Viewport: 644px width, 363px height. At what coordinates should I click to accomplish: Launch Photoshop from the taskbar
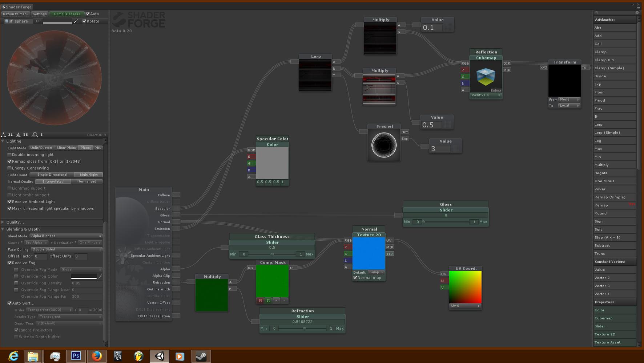point(76,356)
